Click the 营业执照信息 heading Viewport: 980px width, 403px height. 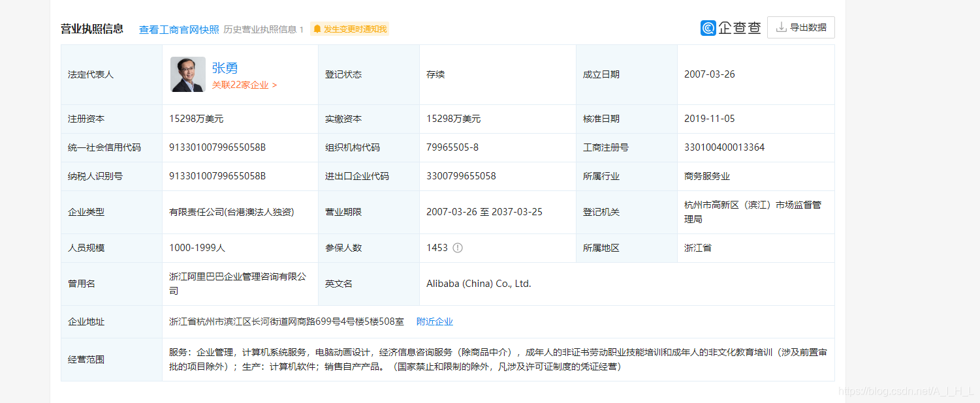[92, 29]
